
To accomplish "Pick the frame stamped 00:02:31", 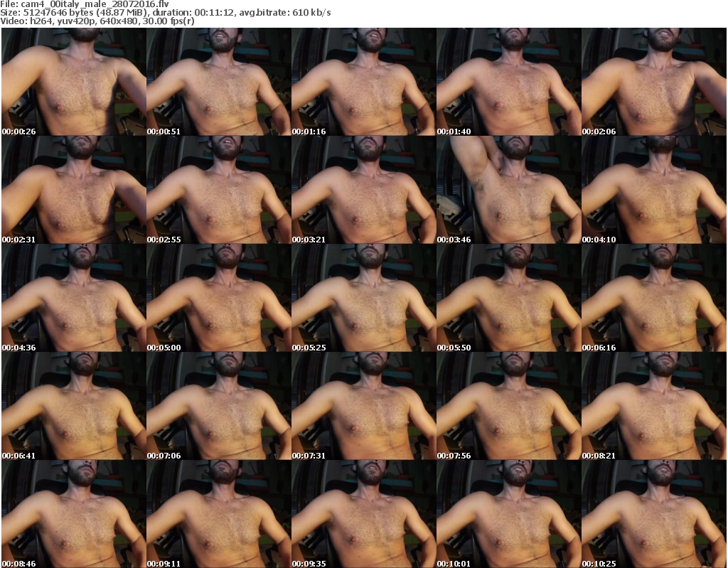I will click(74, 190).
